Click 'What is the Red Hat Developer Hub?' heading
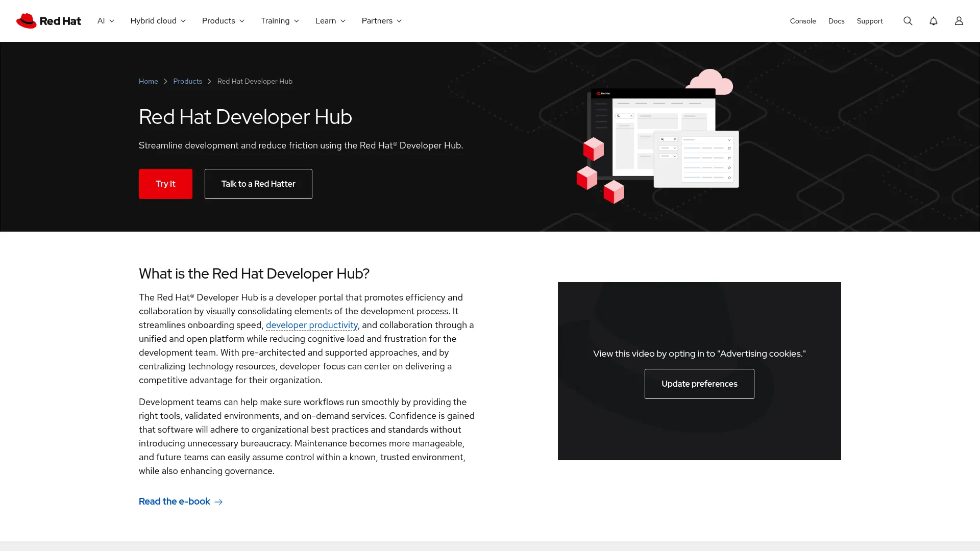 tap(254, 274)
